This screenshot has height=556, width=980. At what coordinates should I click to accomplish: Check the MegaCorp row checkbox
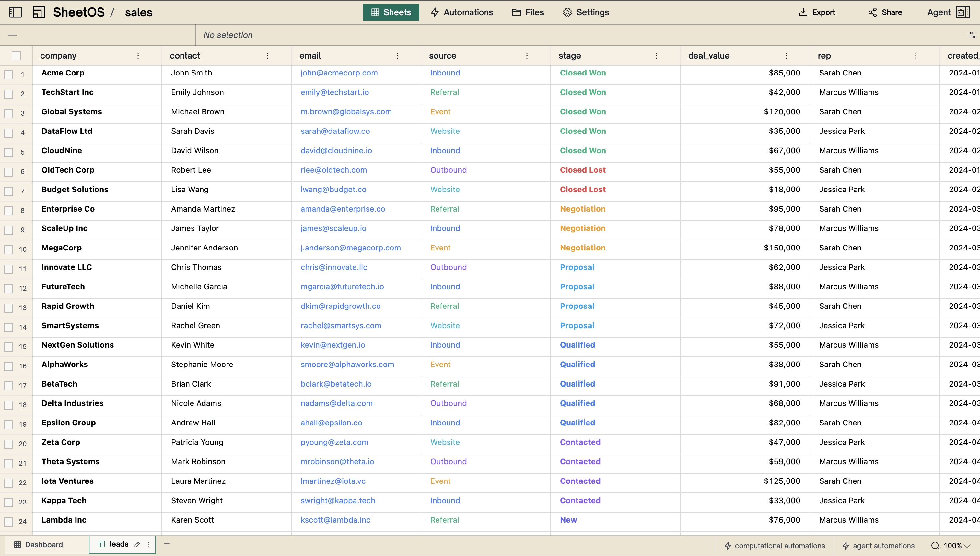(8, 249)
